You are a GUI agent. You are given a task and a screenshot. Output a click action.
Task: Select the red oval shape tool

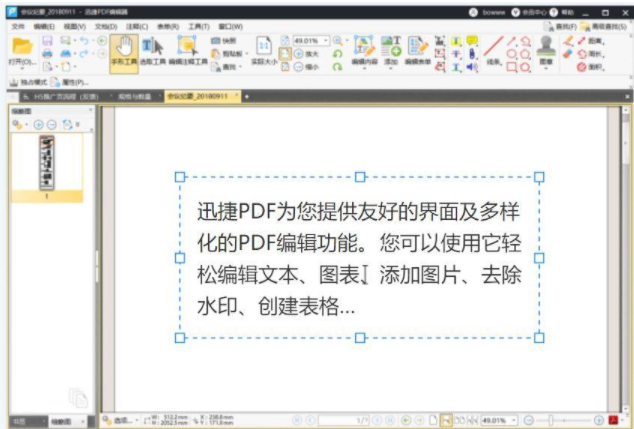coord(512,54)
